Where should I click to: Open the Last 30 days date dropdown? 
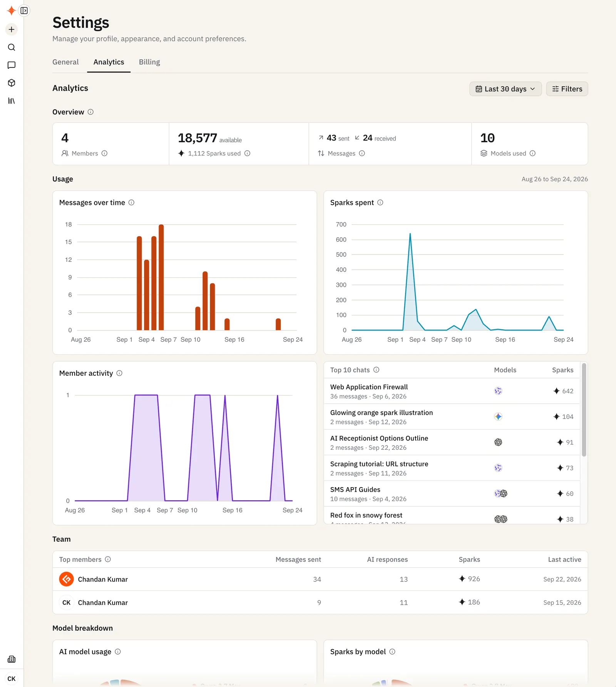(506, 89)
